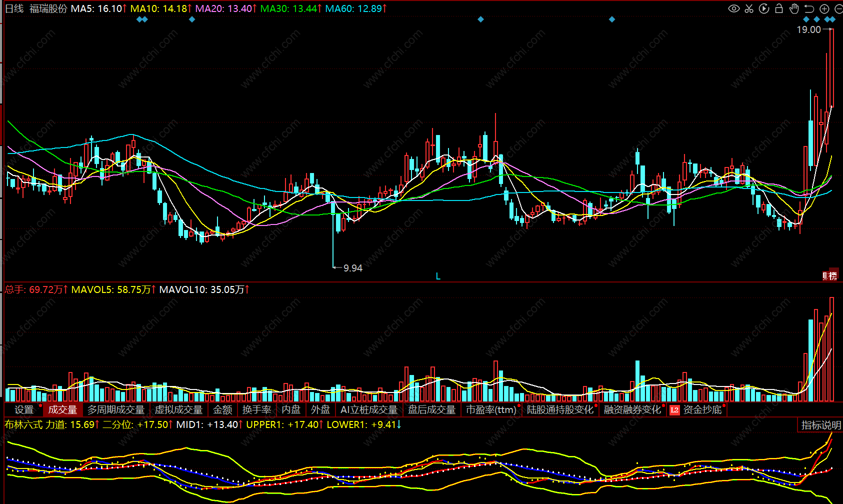Click the 财榜 badge on the chart
The height and width of the screenshot is (504, 843).
point(830,276)
